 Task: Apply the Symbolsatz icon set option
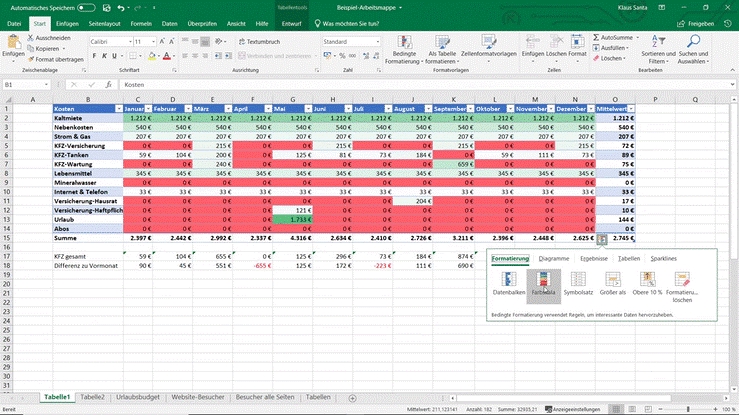(578, 284)
